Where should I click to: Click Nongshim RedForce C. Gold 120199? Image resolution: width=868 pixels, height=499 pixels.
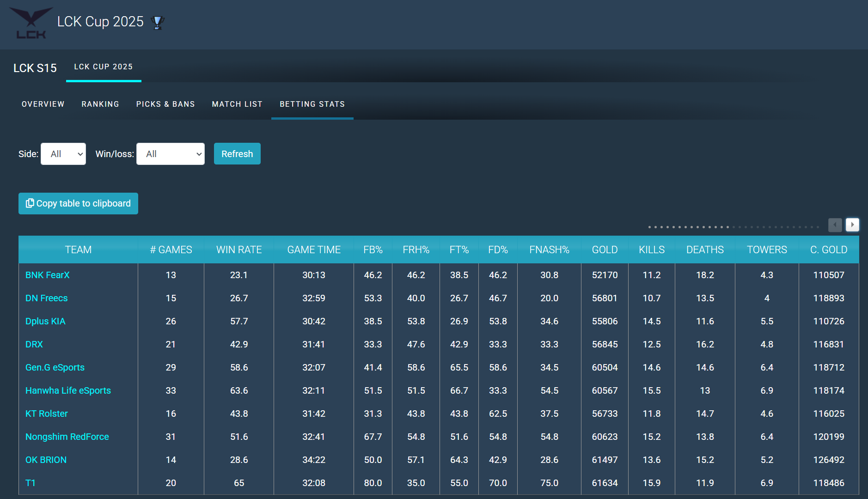point(829,437)
